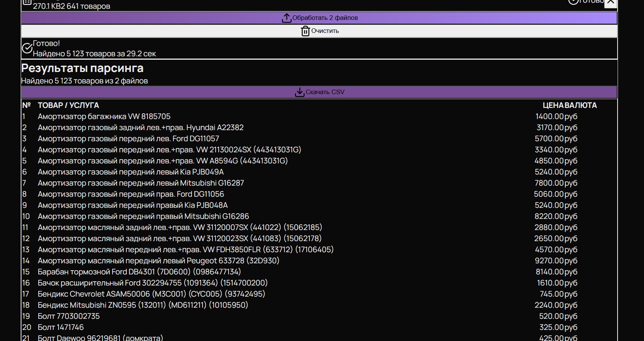
Task: Click price 1400.00 of row 1
Action: click(x=549, y=116)
